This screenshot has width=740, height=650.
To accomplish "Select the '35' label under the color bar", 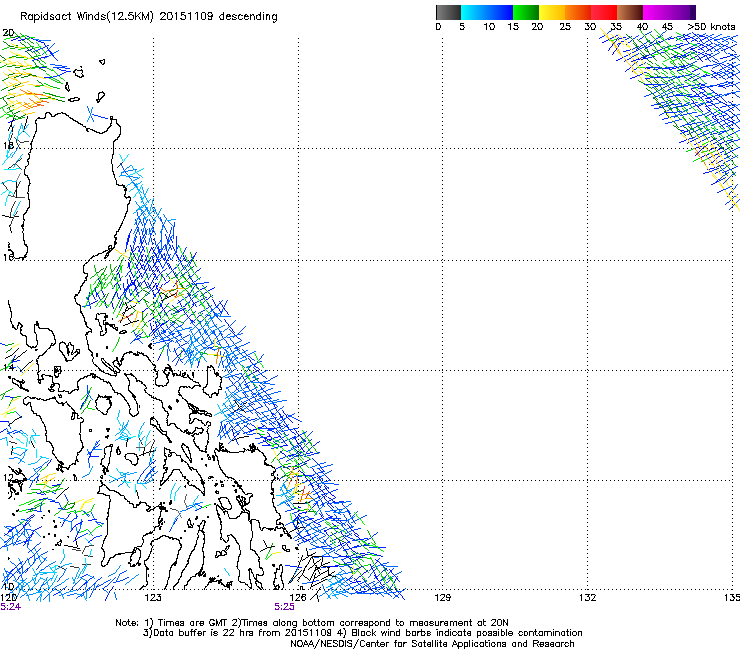I will pyautogui.click(x=616, y=26).
